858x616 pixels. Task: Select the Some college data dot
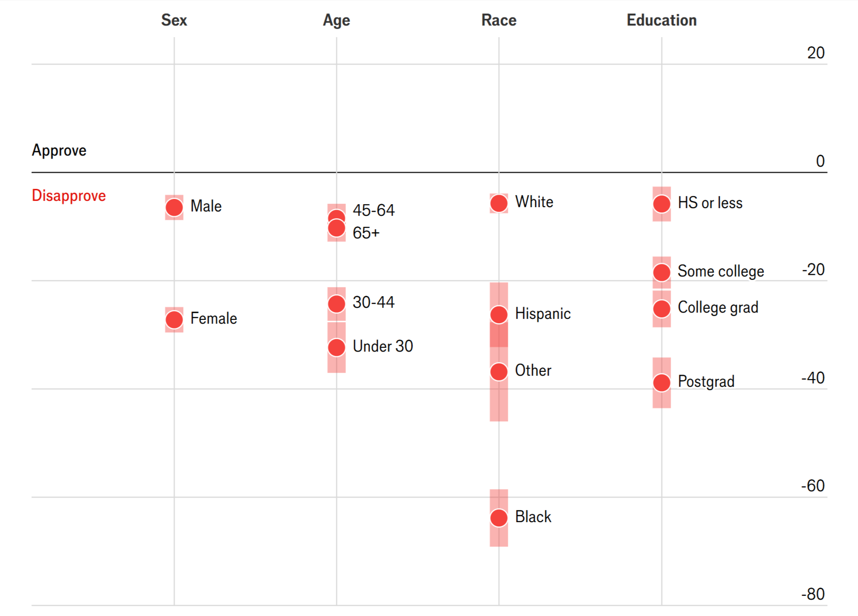coord(661,273)
